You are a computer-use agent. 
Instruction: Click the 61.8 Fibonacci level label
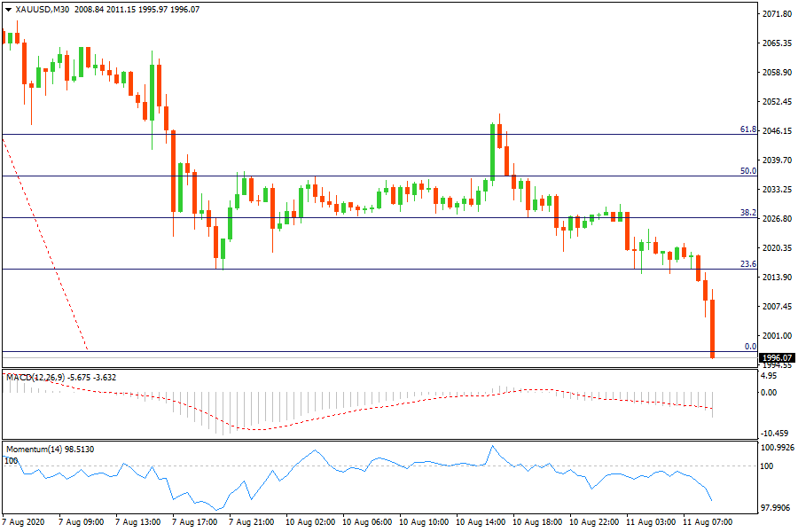click(747, 129)
